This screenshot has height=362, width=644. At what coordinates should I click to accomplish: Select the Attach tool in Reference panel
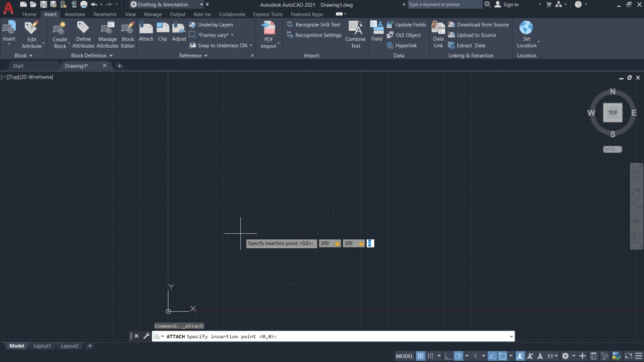(x=146, y=34)
